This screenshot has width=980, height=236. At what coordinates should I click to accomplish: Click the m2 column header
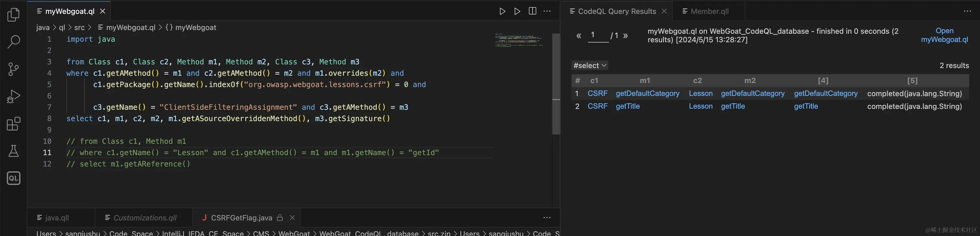tap(750, 81)
